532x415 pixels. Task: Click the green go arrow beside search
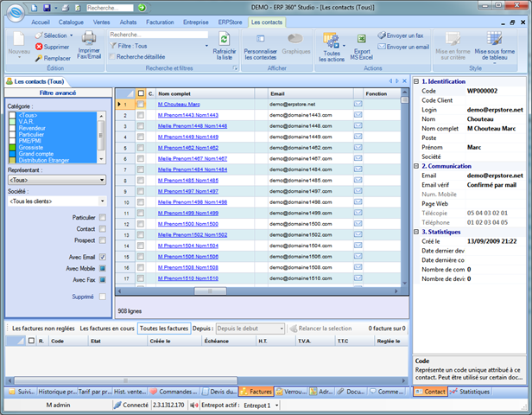point(142,8)
